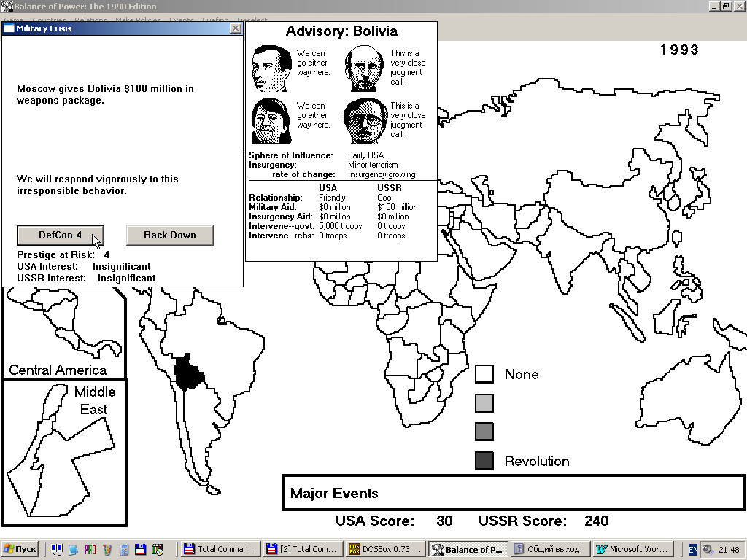The image size is (747, 560).
Task: Click 'Insurgency growing' rate of change value
Action: click(x=382, y=174)
